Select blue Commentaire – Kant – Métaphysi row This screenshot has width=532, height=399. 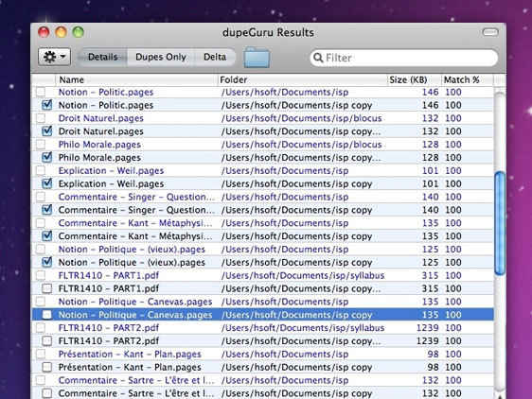(263, 223)
